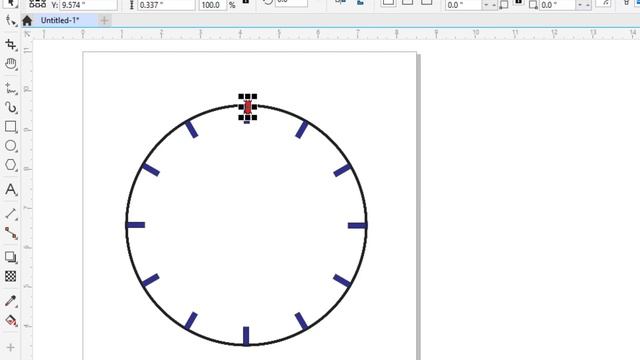Select the 4 o'clock blue tick mark

tap(342, 280)
